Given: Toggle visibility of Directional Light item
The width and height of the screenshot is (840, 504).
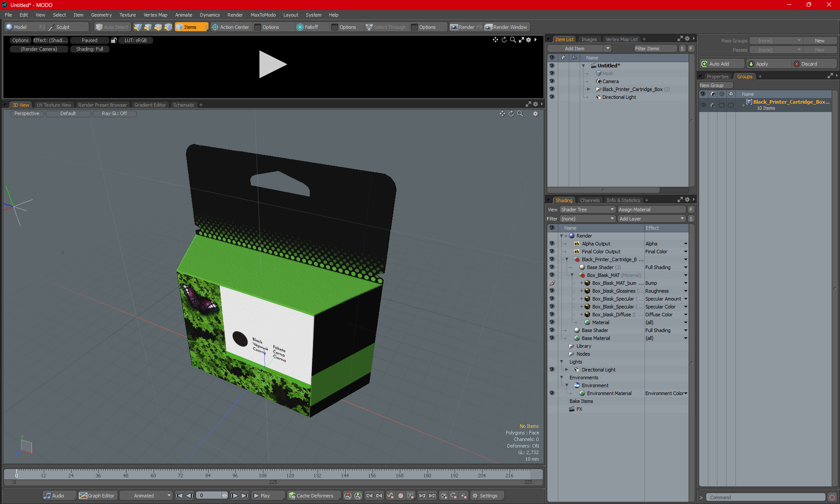Looking at the screenshot, I should tap(552, 97).
